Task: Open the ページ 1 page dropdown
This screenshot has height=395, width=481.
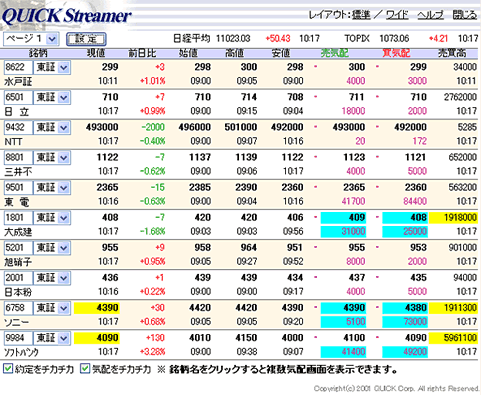Action: click(31, 39)
